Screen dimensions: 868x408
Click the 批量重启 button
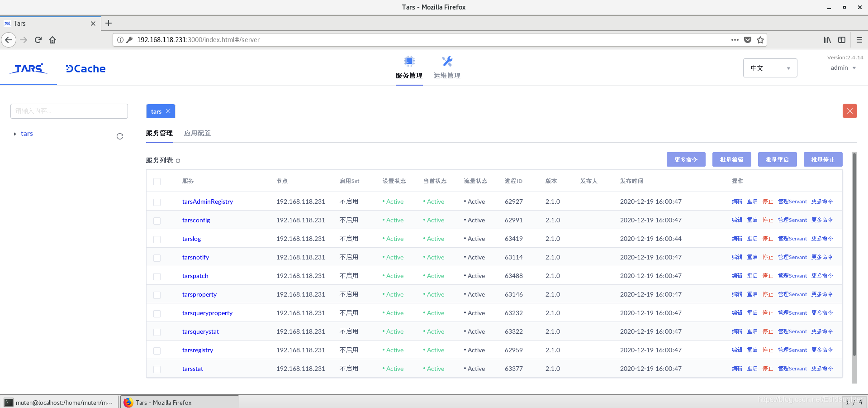tap(777, 159)
